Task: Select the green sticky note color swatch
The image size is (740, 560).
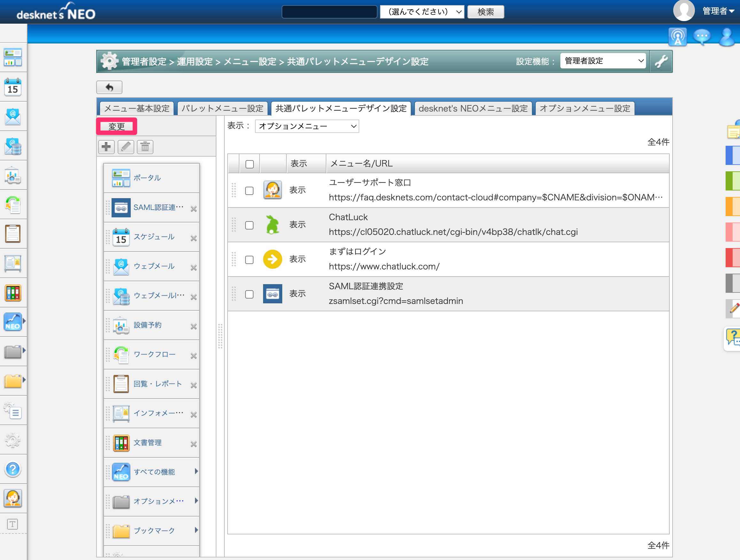Action: pyautogui.click(x=733, y=181)
